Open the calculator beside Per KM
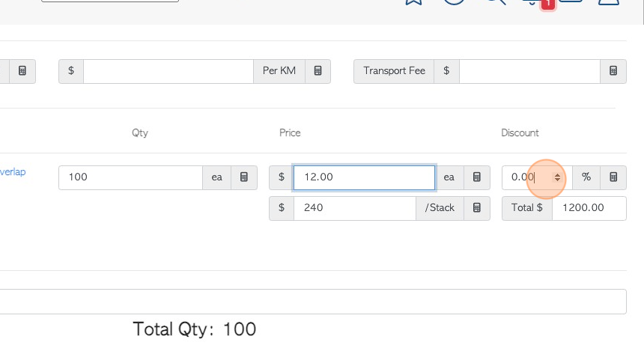Screen dimensions: 644x360 pyautogui.click(x=318, y=71)
